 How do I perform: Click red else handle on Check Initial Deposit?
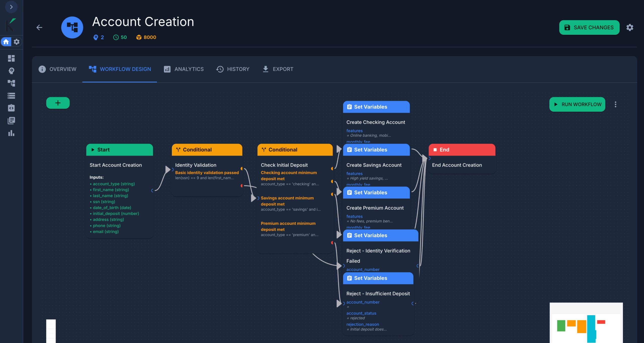pyautogui.click(x=332, y=243)
